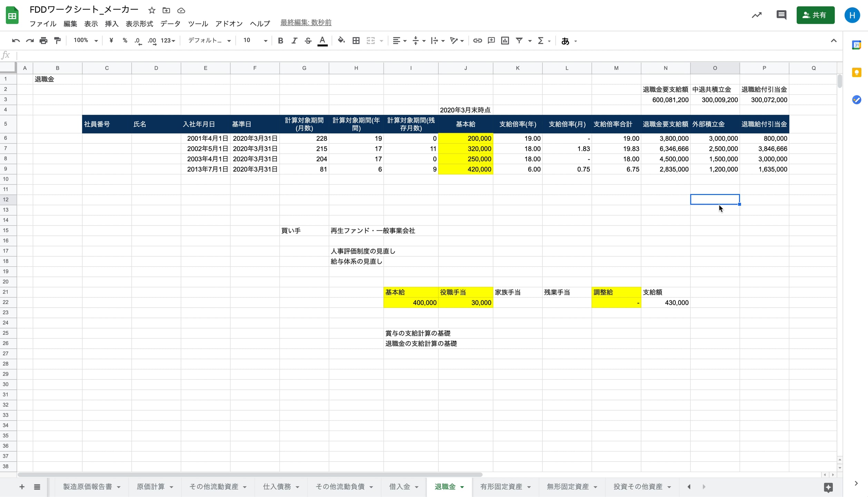868x497 pixels.
Task: Click the insert link icon
Action: point(477,41)
